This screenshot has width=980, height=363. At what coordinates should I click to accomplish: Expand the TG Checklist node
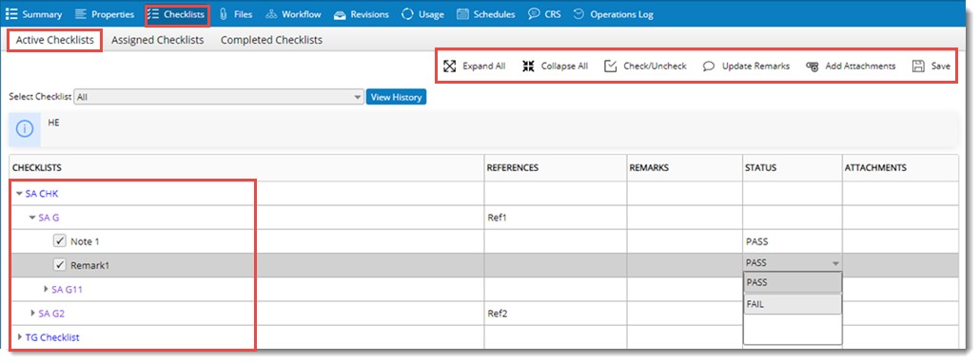click(19, 337)
